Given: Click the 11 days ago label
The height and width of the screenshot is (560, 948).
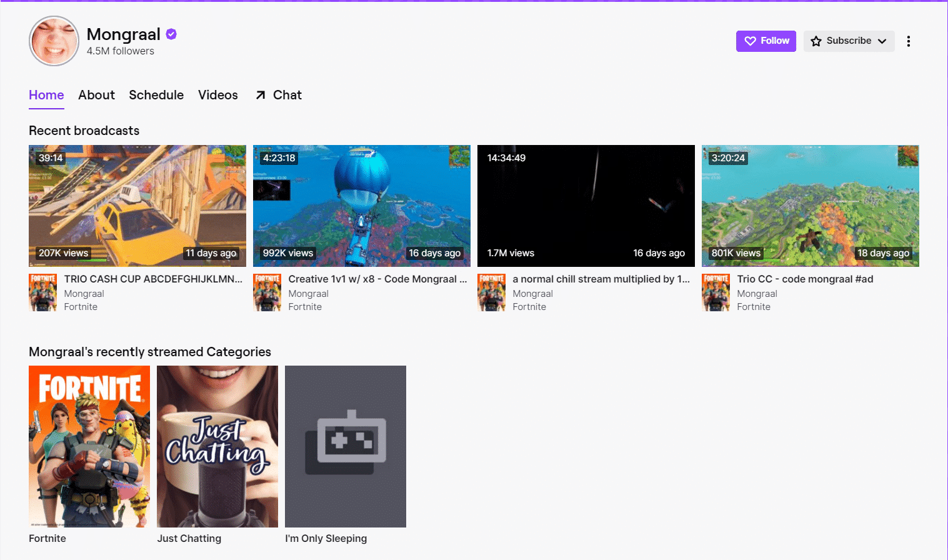Looking at the screenshot, I should tap(211, 253).
